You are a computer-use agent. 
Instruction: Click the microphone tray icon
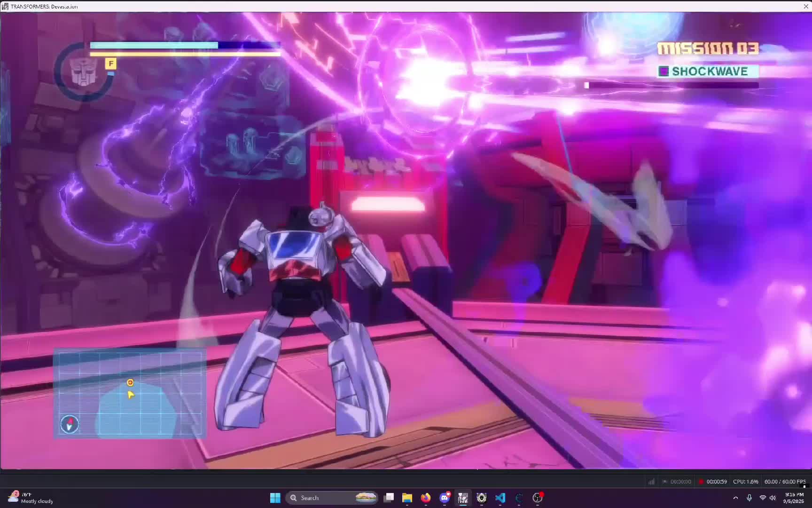pos(749,498)
